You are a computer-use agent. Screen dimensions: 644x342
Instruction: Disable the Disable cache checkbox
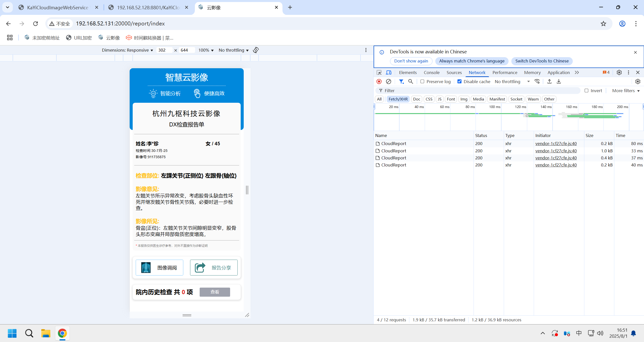point(460,81)
